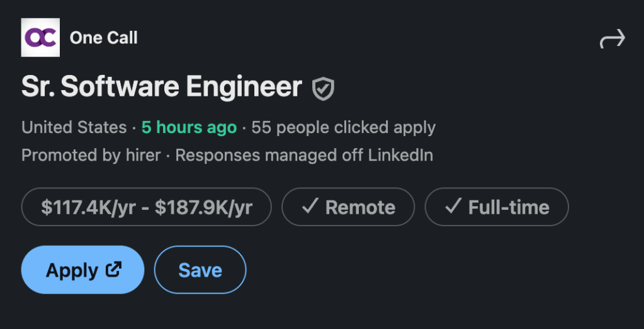
Task: Click the external link icon inside Apply
Action: [x=114, y=270]
